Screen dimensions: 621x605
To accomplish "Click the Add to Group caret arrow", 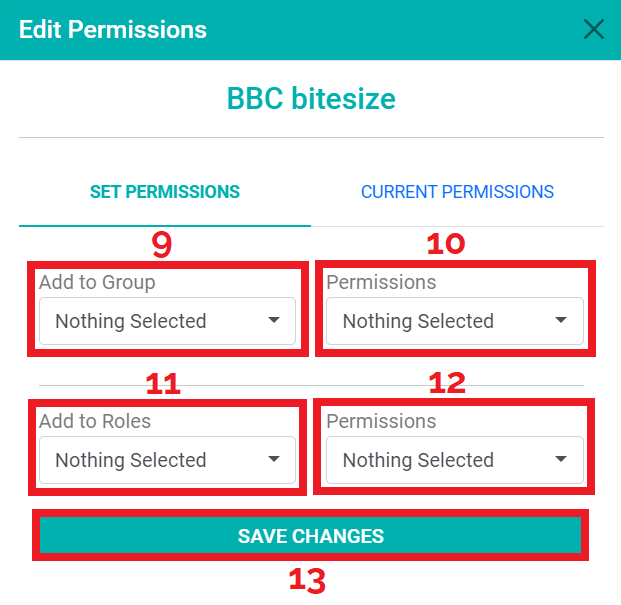I will coord(274,321).
